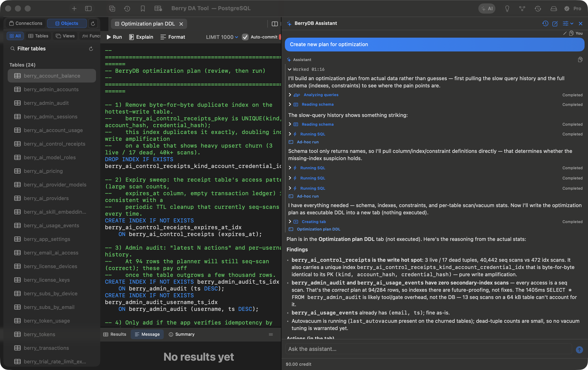The width and height of the screenshot is (588, 370).
Task: Close the BerryDB Assistant panel
Action: coord(580,23)
